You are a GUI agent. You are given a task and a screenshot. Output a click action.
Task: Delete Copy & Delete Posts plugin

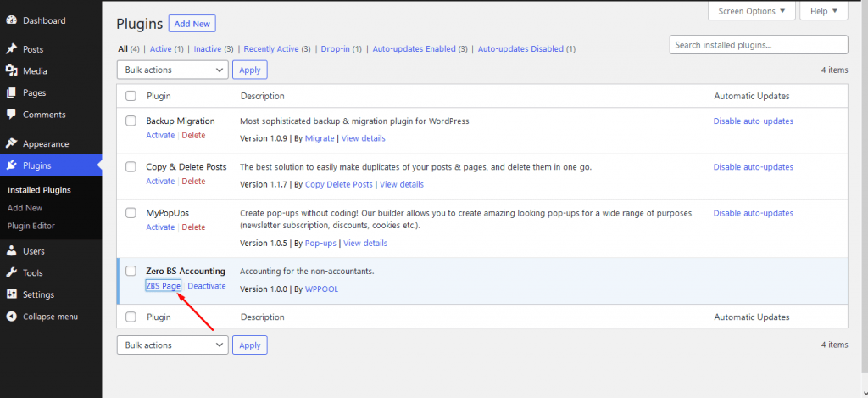pyautogui.click(x=194, y=182)
